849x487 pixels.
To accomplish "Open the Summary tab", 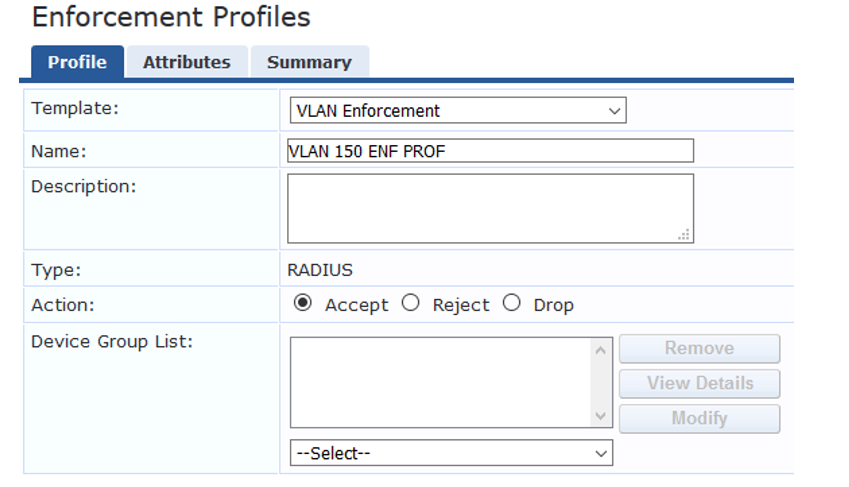I will click(x=309, y=62).
